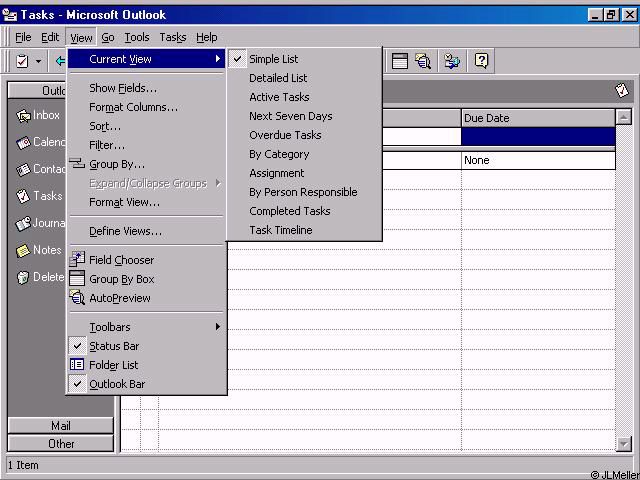Click the Mail group button
Screen dimensions: 640x480
click(x=60, y=426)
